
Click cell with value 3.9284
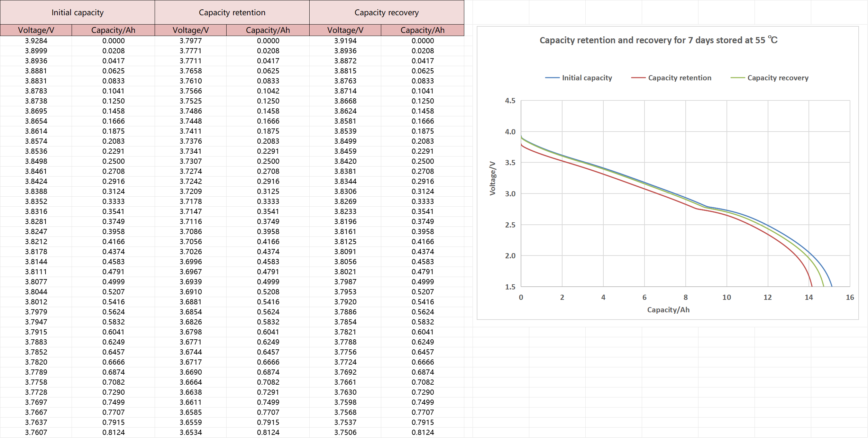(36, 41)
